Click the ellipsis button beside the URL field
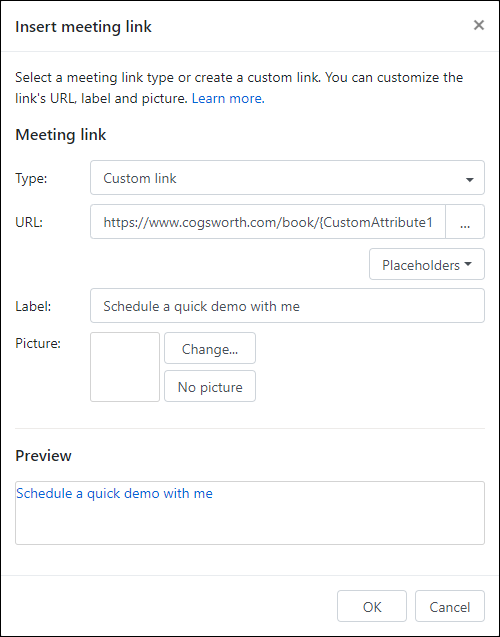 coord(465,222)
